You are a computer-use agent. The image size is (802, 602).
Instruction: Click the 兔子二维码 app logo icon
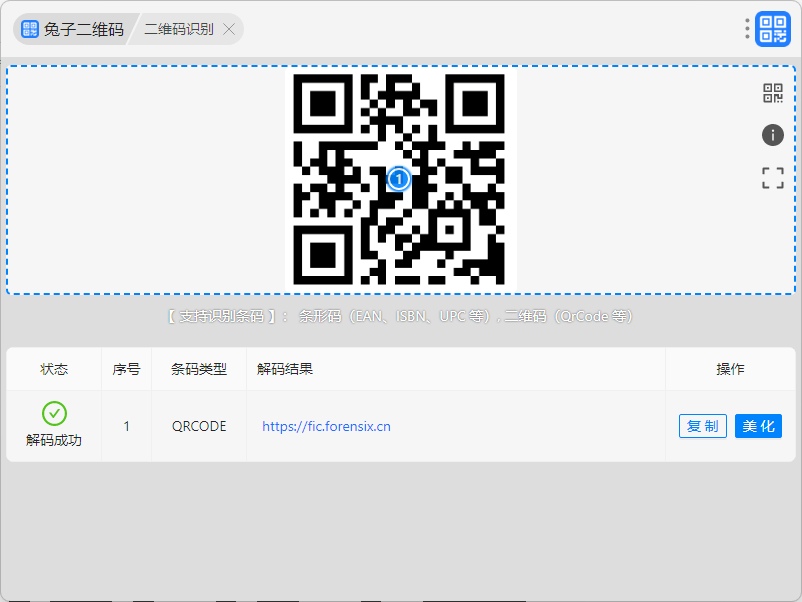tap(30, 29)
